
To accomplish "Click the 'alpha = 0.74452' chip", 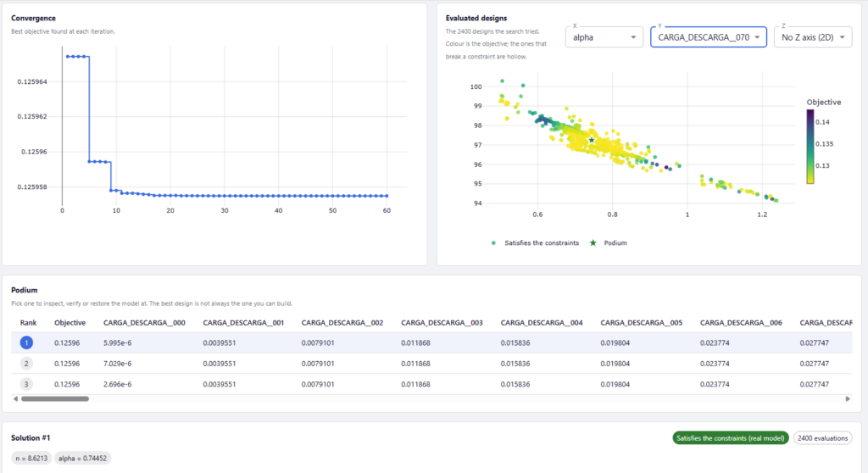I will pos(82,458).
